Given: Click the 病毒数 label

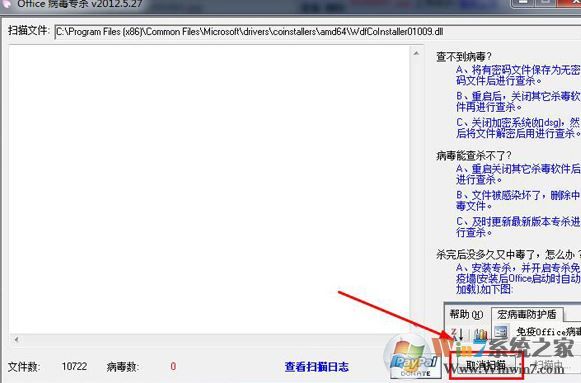Looking at the screenshot, I should 123,367.
